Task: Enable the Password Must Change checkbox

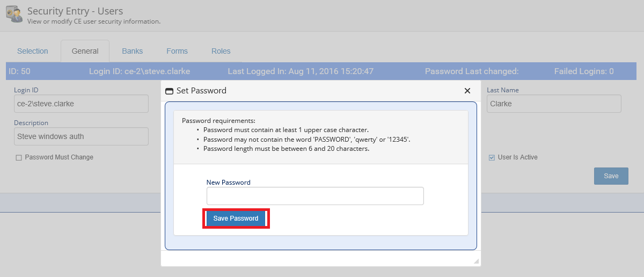Action: [19, 158]
